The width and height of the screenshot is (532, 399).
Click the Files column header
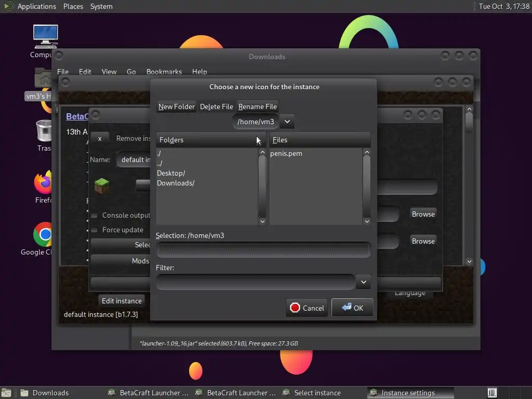(x=320, y=140)
